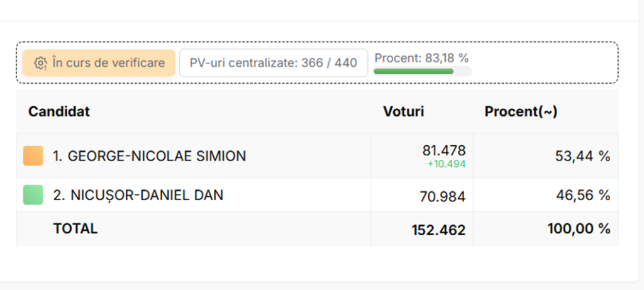Click the 'Voturi' column header

[x=404, y=111]
